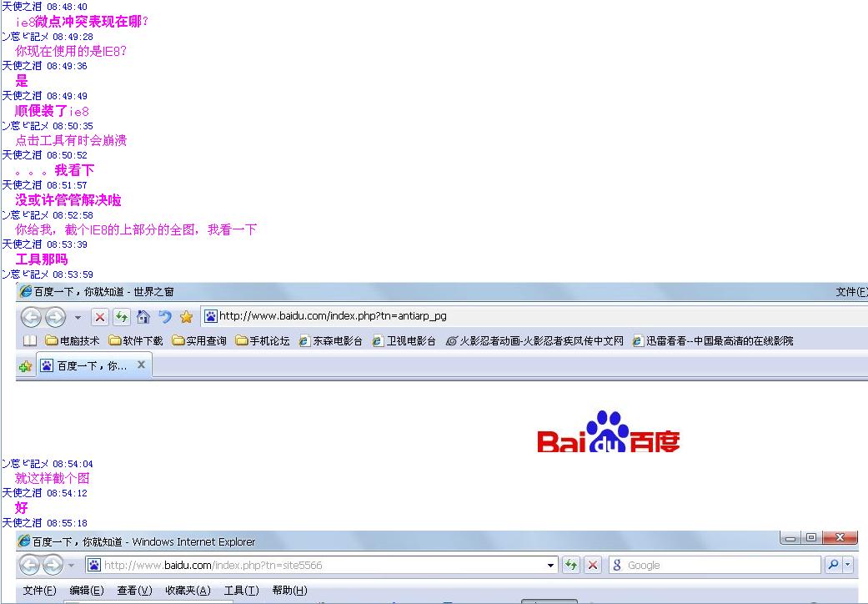Click the Forward arrow in Internet Explorer window
Viewport: 868px width, 604px height.
[53, 566]
